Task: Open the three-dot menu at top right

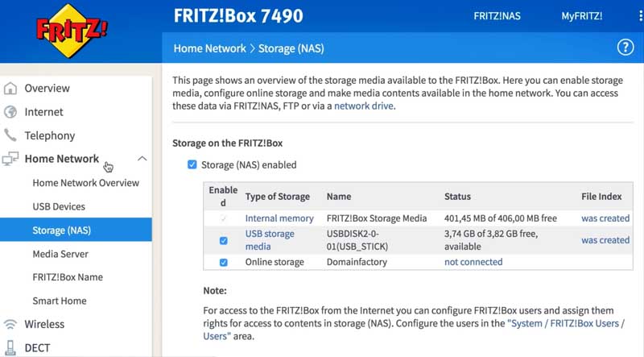Action: point(641,16)
